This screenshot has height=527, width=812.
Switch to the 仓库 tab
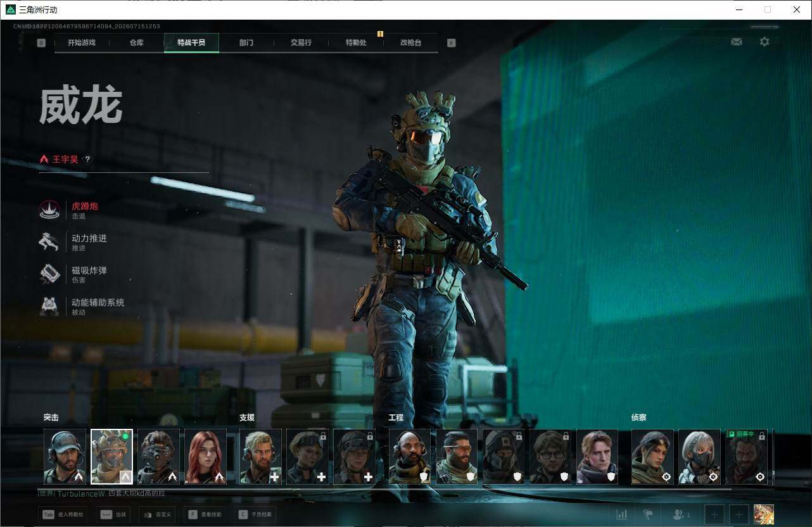point(136,43)
